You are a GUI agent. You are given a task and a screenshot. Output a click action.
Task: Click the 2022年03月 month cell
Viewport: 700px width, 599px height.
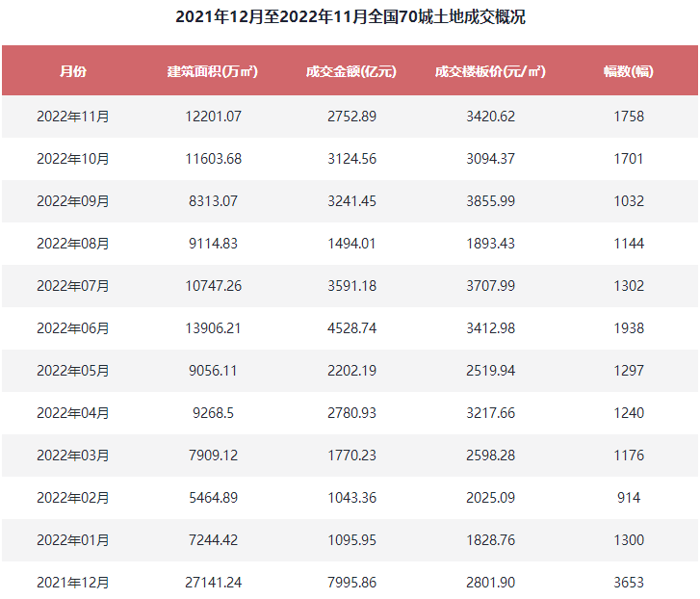pos(73,456)
